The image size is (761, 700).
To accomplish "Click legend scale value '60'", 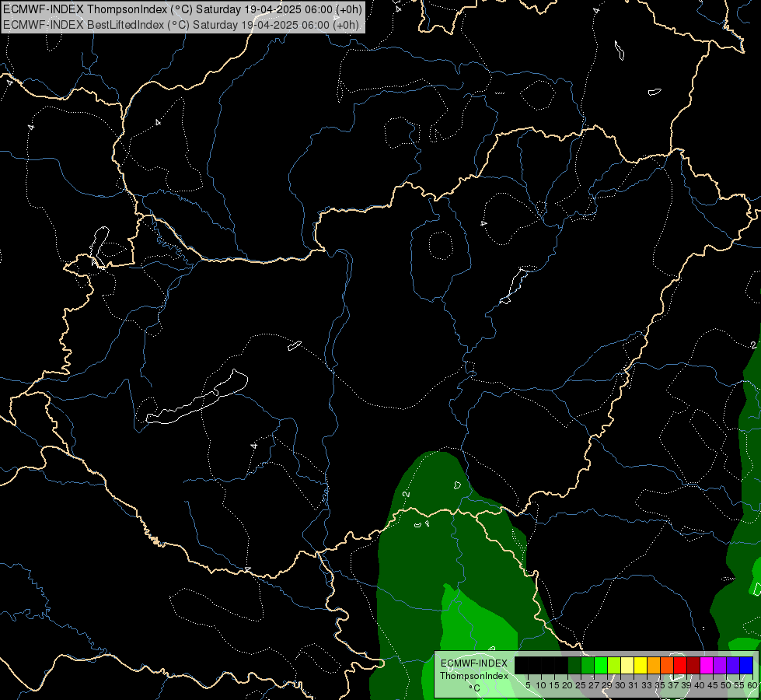I will tap(752, 685).
